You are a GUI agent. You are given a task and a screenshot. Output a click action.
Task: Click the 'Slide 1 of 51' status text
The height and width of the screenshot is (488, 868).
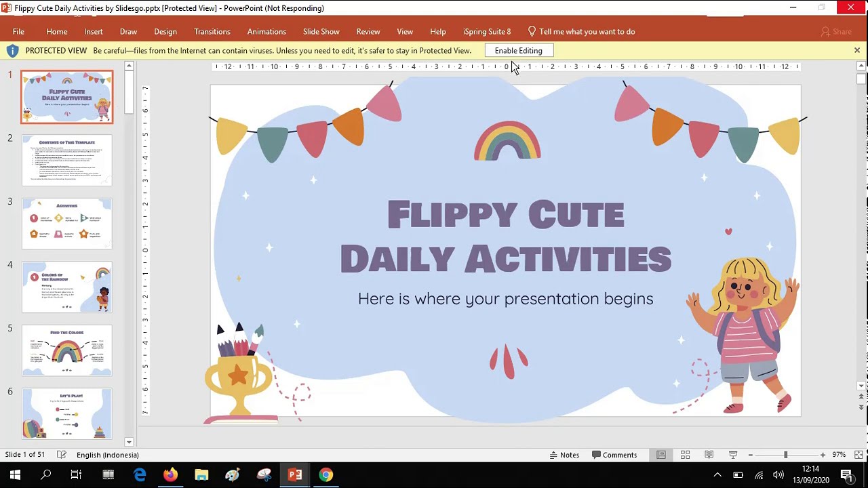[x=25, y=455]
